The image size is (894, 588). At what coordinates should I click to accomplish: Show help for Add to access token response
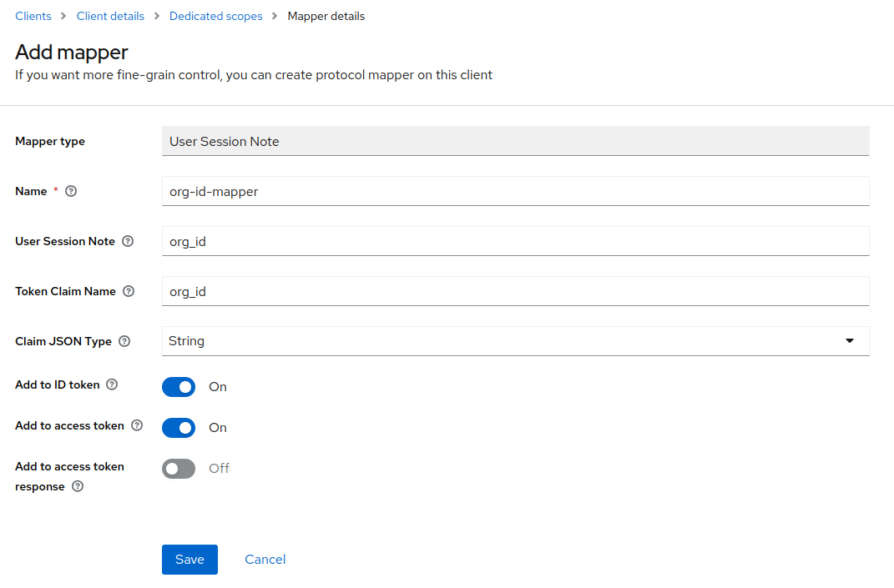78,486
